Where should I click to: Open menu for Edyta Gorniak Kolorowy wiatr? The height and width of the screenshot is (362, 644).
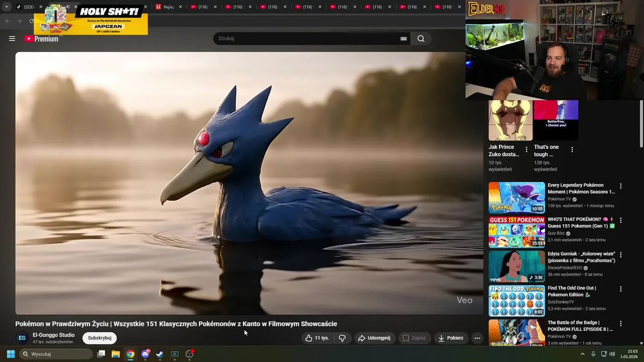[620, 255]
